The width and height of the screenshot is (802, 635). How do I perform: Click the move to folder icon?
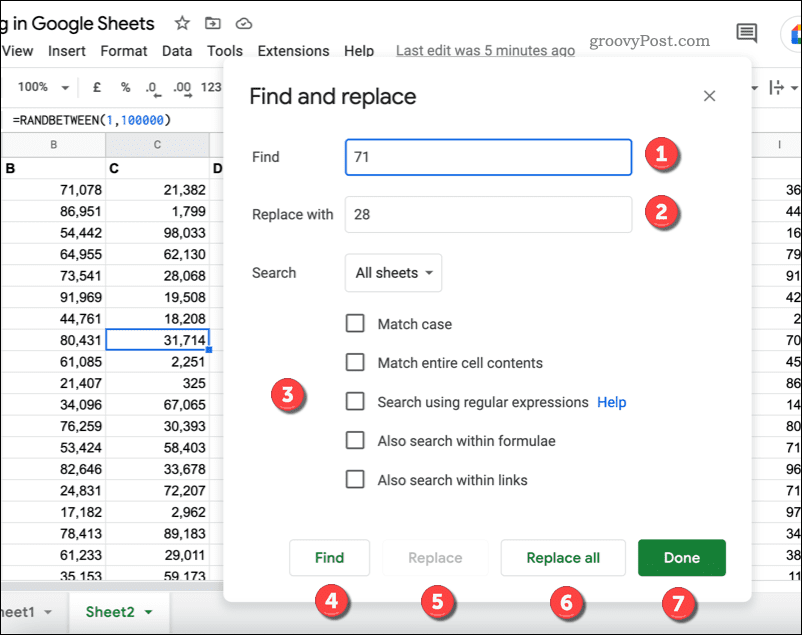[213, 23]
